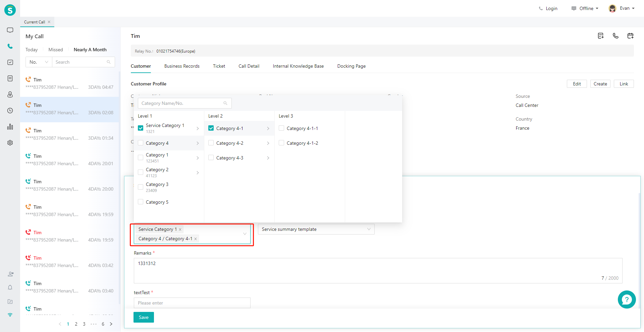Open the settings gear sidebar icon

10,143
